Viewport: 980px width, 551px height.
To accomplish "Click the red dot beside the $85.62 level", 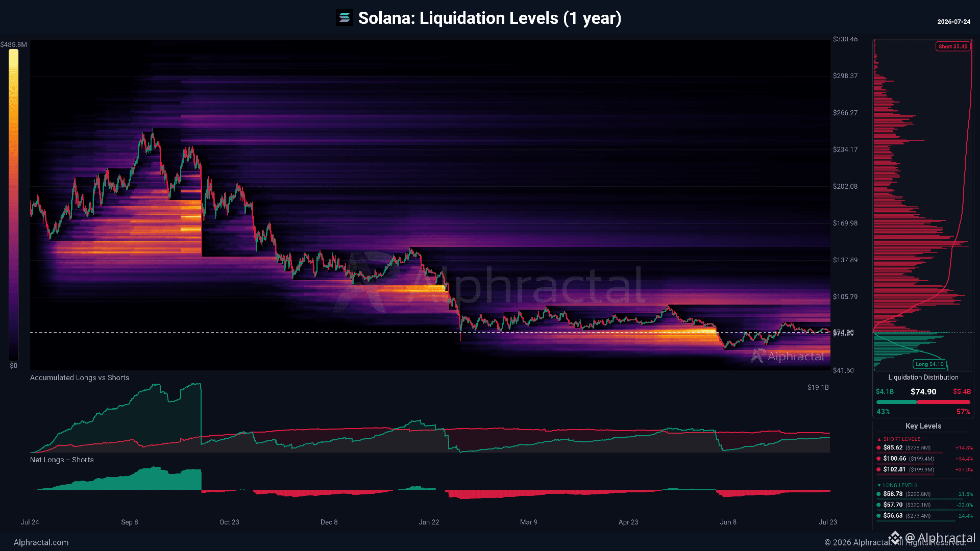I will pyautogui.click(x=878, y=448).
